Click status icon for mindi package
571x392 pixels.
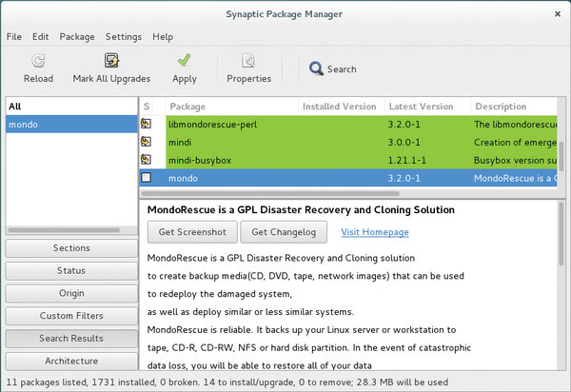pyautogui.click(x=146, y=142)
